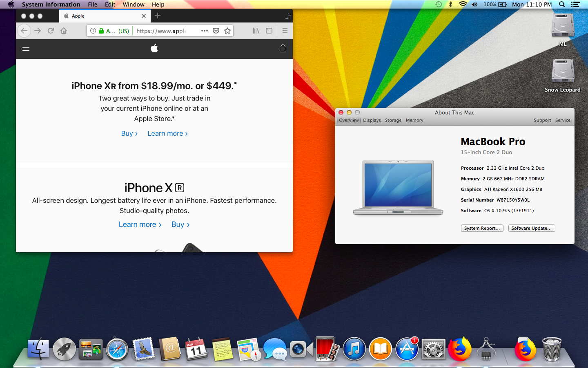
Task: Go back in Firefox with the back arrow
Action: click(24, 31)
